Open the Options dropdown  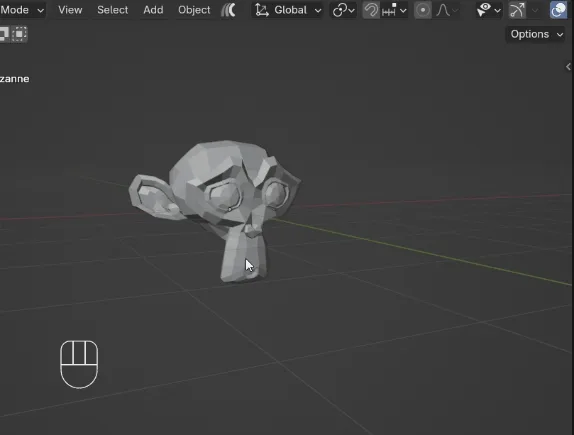pos(536,34)
